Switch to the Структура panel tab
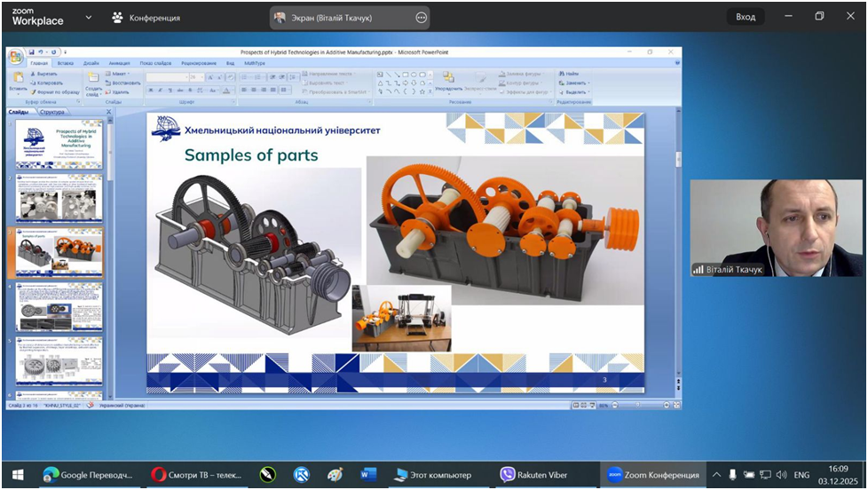 click(x=51, y=113)
